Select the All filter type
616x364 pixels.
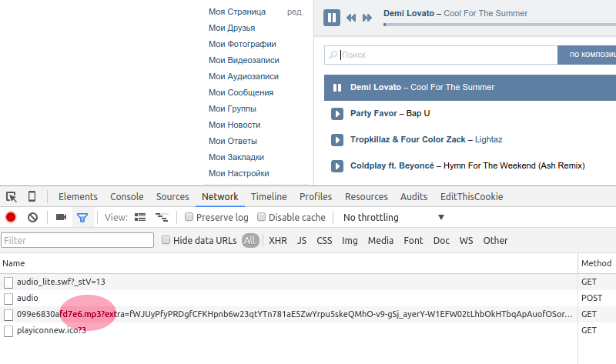[x=250, y=241]
